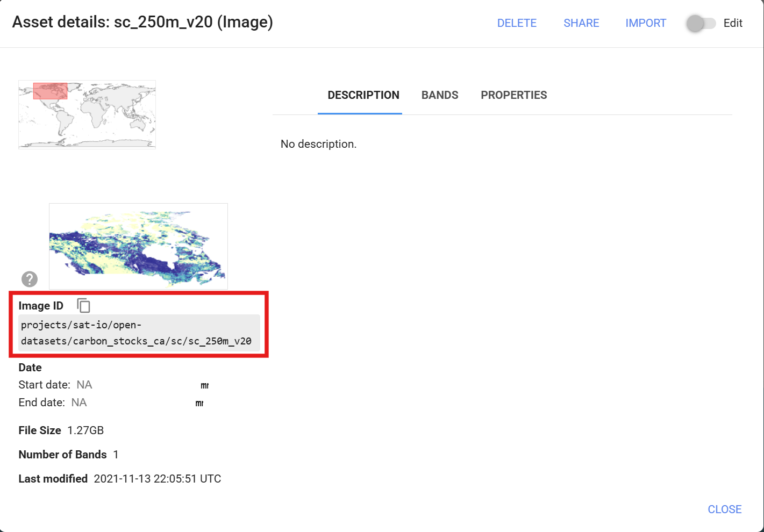Switch to the BANDS tab
Screen dimensions: 764x532
coord(439,95)
